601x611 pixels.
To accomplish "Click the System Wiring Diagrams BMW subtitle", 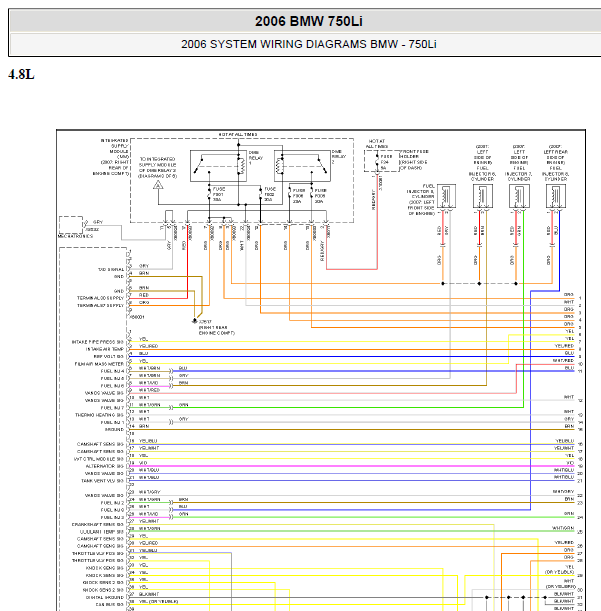I will pos(309,44).
